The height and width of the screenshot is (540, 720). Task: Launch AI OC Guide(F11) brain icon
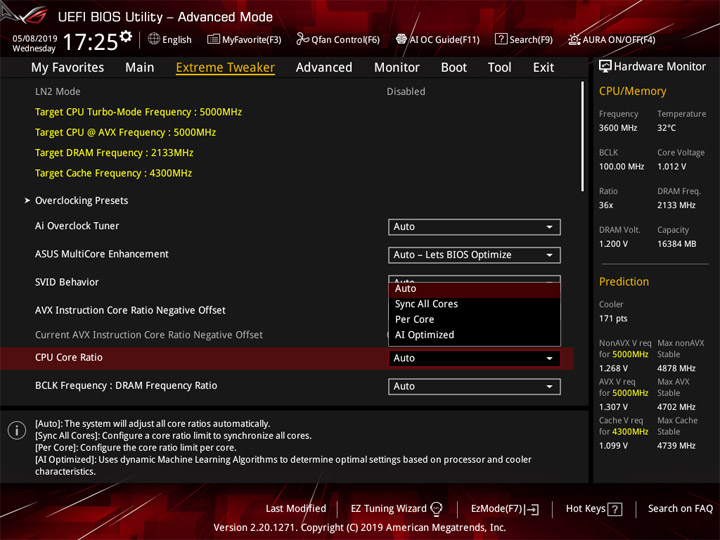click(x=401, y=39)
